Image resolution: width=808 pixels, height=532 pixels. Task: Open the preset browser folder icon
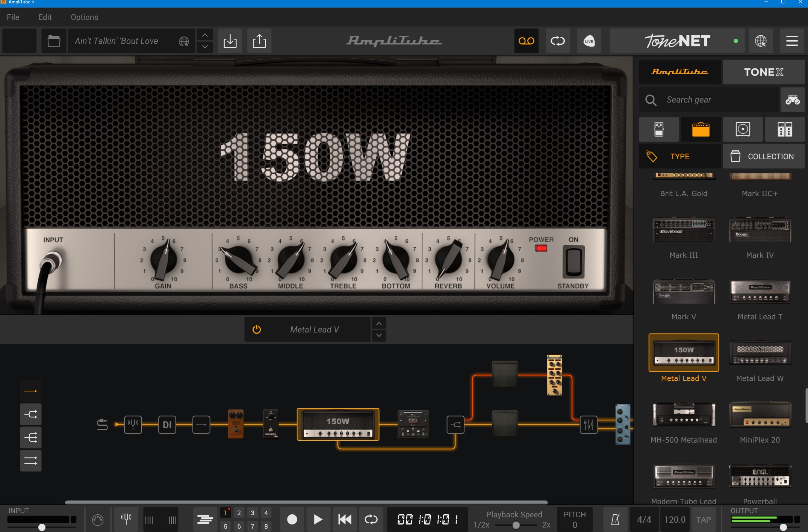[x=54, y=41]
